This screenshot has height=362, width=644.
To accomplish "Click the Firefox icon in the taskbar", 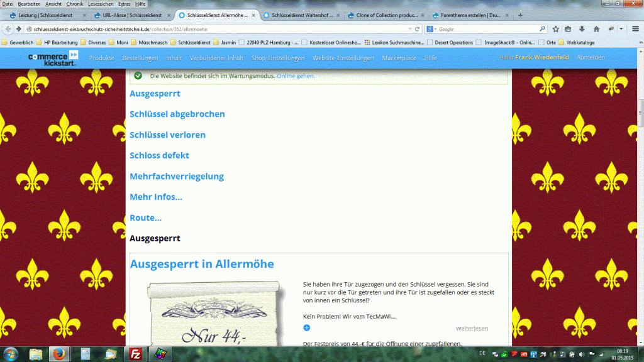I will point(60,354).
